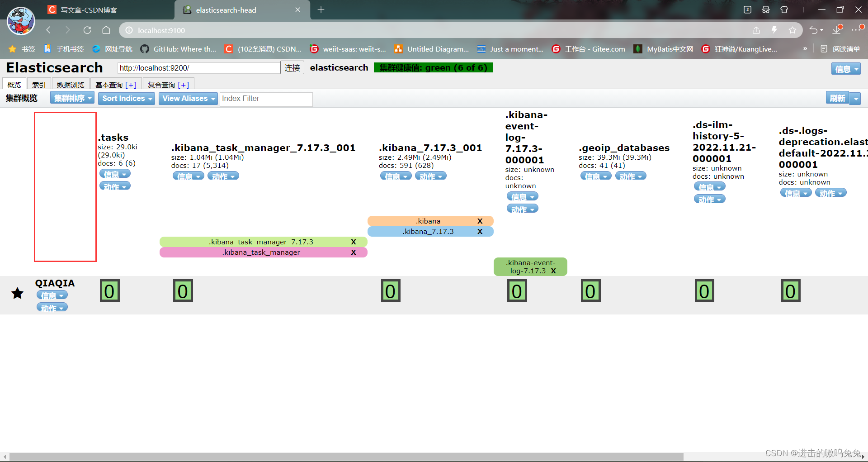Open MyBatis中文网 bookmark
The width and height of the screenshot is (868, 462).
coord(663,49)
